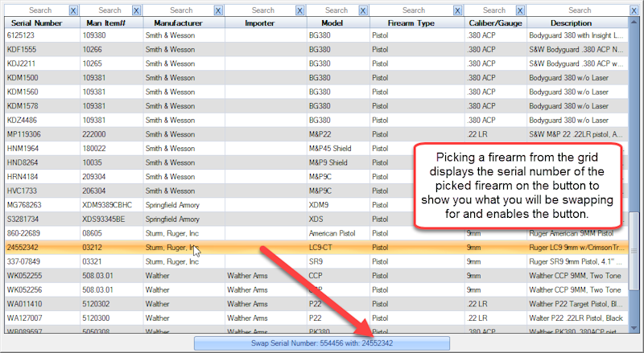Clear the Model search filter
This screenshot has height=353, width=644.
coord(363,10)
